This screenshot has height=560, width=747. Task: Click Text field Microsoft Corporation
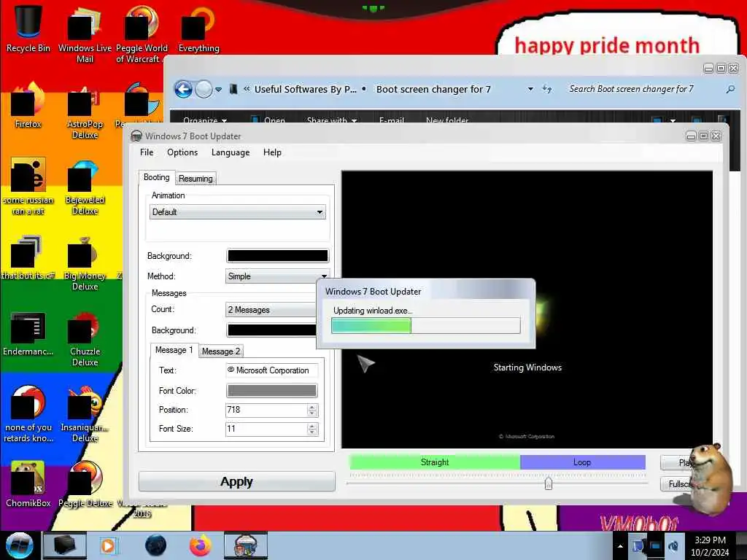click(271, 370)
